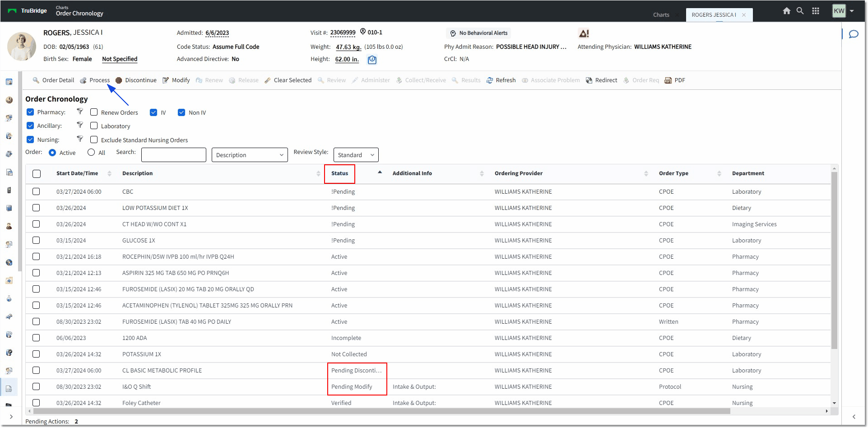Select the GLUCOSE 1X order checkbox
Image resolution: width=868 pixels, height=428 pixels.
36,240
